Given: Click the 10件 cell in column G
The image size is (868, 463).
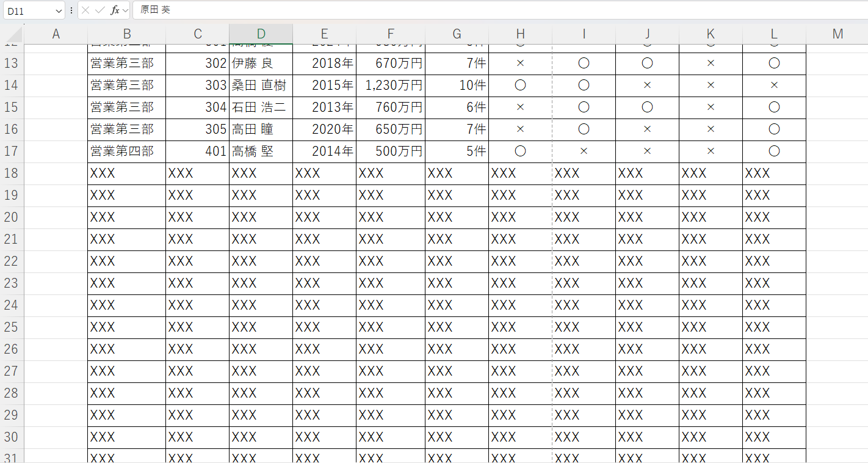Looking at the screenshot, I should pyautogui.click(x=457, y=86).
